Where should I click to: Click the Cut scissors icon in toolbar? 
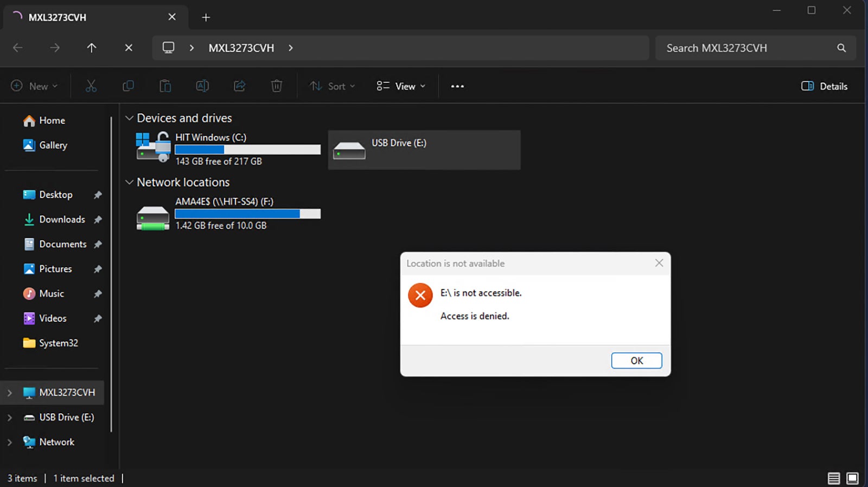click(x=91, y=86)
